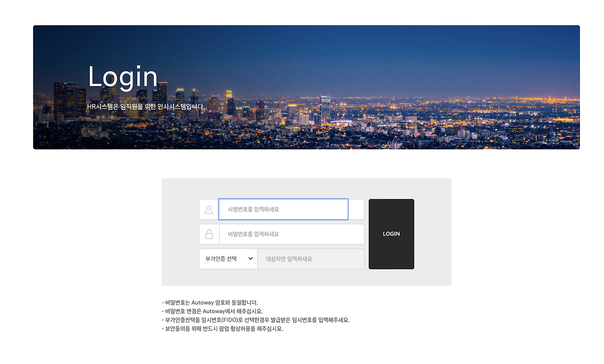Click the large Login heading on the banner
Viewport: 604px width, 364px height.
coord(123,77)
